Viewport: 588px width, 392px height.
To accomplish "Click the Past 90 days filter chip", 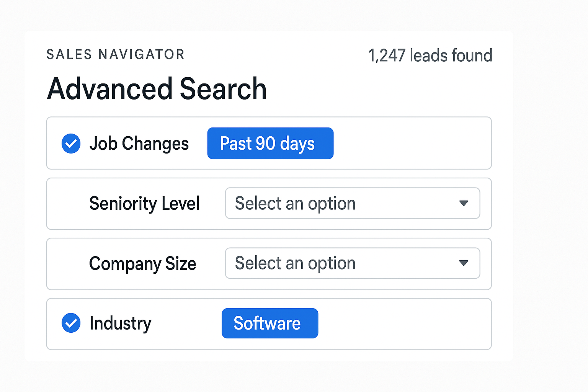I will pyautogui.click(x=270, y=144).
